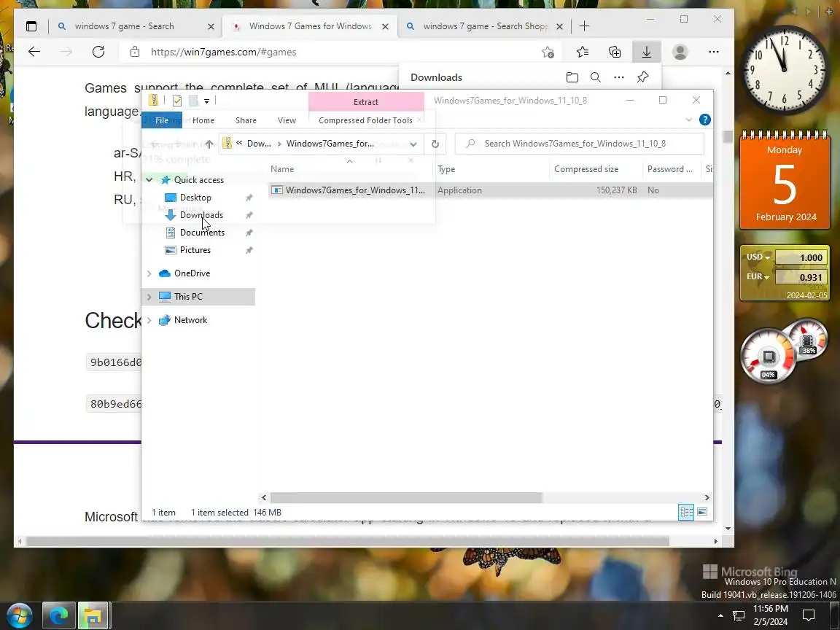Expand OneDrive tree node

[149, 273]
